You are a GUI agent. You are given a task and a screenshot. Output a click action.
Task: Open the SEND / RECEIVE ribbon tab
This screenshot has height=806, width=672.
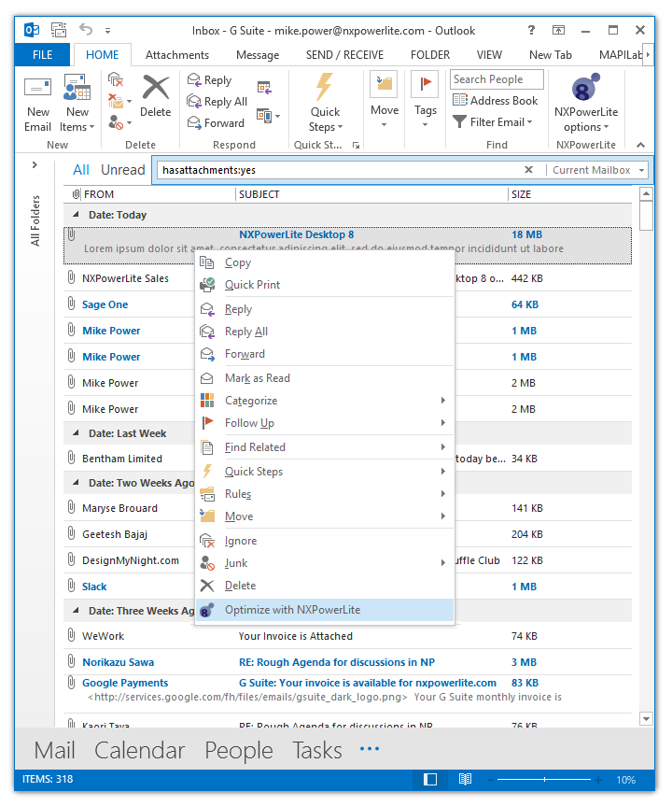(344, 55)
